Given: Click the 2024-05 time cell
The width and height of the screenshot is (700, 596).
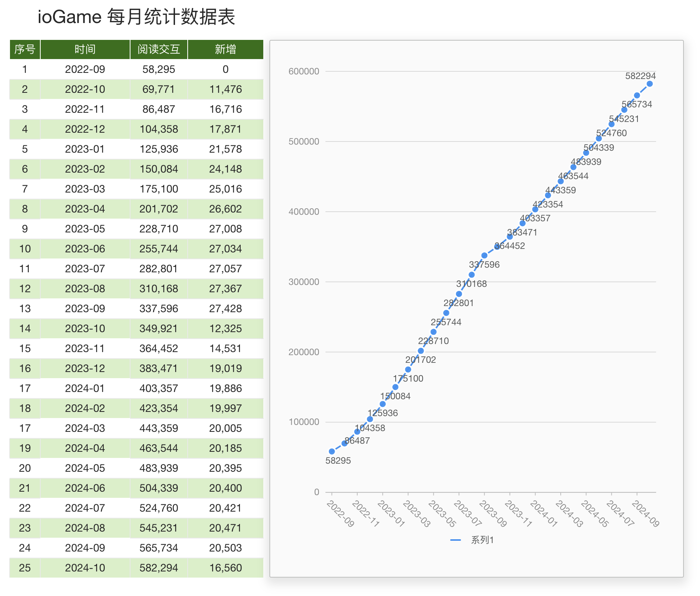Looking at the screenshot, I should 85,468.
